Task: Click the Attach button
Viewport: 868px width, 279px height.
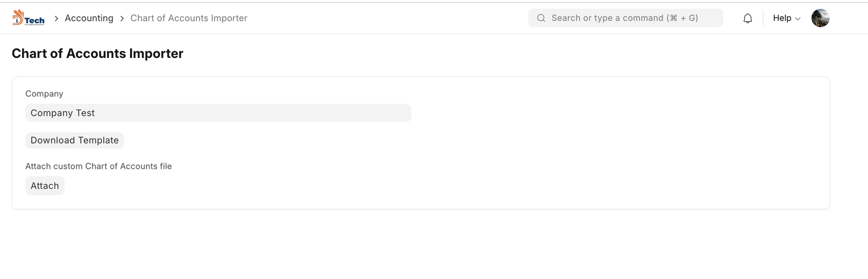Action: (44, 186)
